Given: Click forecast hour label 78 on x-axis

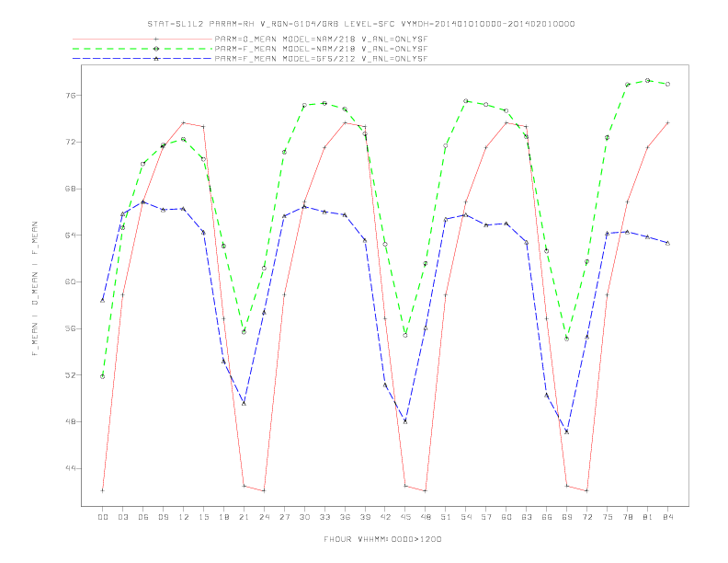Looking at the screenshot, I should (628, 517).
